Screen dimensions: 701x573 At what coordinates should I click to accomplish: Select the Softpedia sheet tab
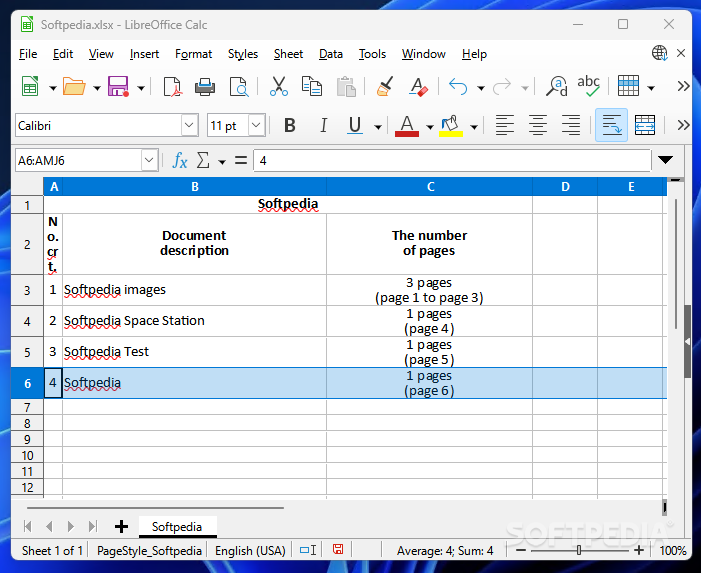(x=177, y=527)
